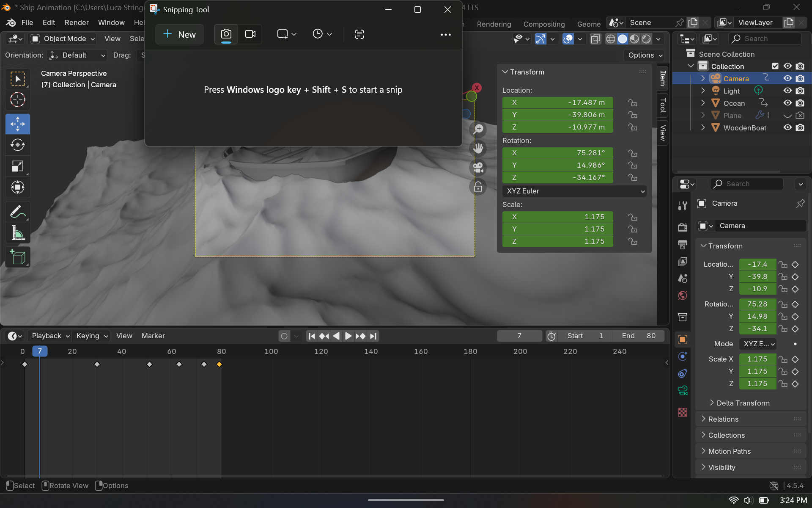Open the Render menu
This screenshot has width=812, height=508.
[77, 22]
